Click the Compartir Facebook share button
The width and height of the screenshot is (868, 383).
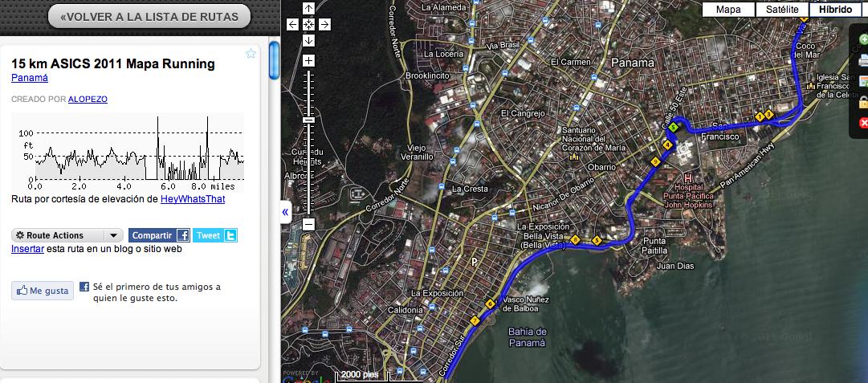[160, 235]
